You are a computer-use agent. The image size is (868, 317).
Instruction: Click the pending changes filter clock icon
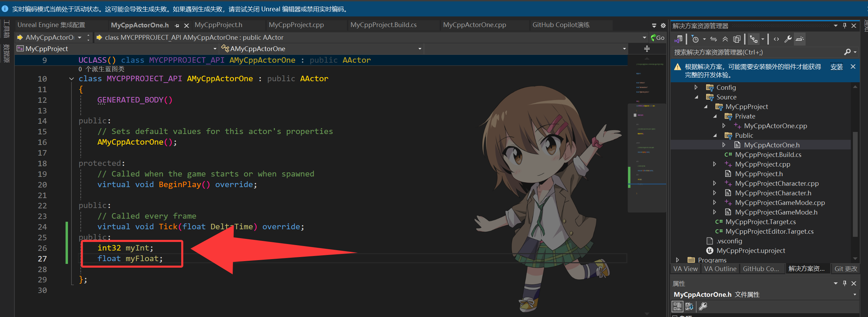[x=695, y=39]
